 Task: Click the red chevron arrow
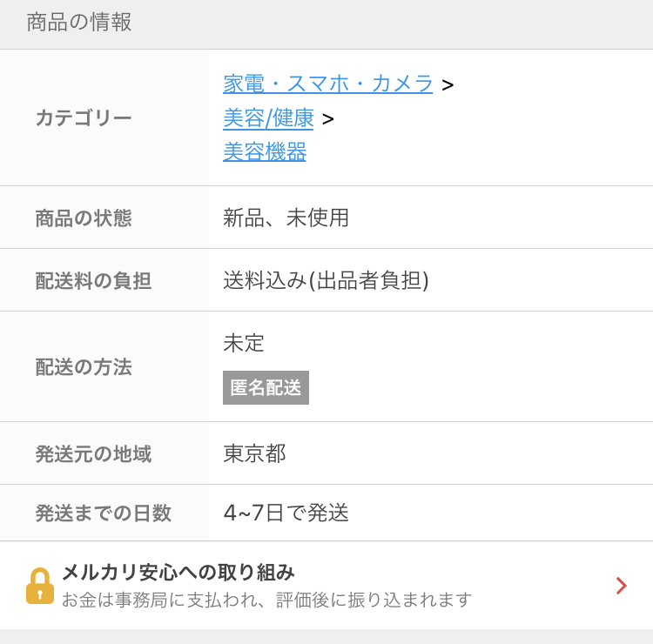pyautogui.click(x=621, y=586)
